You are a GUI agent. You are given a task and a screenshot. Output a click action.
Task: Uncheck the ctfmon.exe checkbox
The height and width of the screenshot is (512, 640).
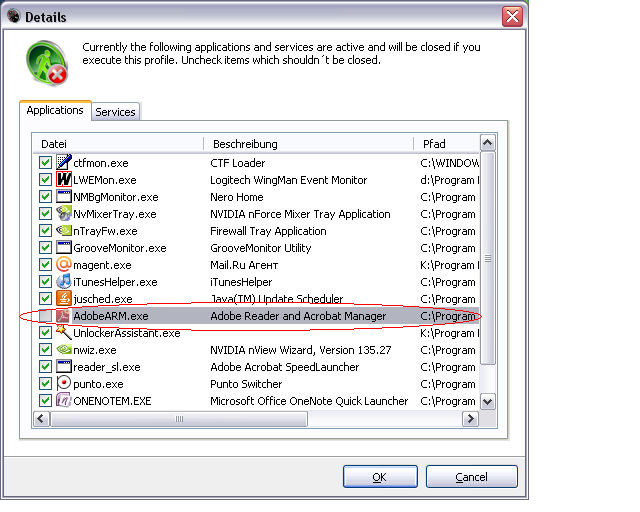tap(45, 163)
